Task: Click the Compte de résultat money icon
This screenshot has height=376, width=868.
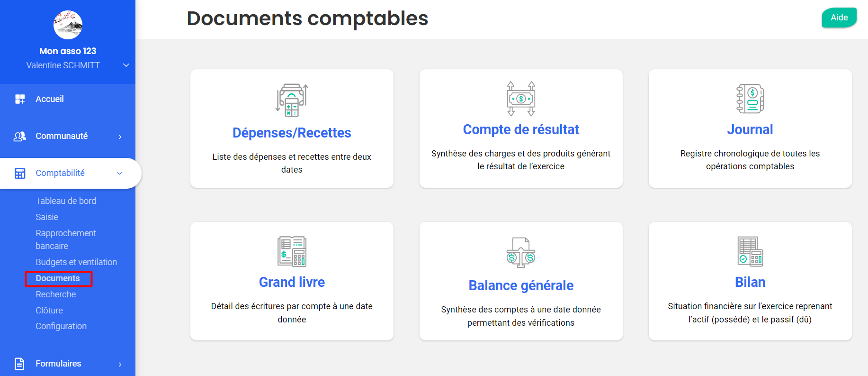Action: pos(521,99)
